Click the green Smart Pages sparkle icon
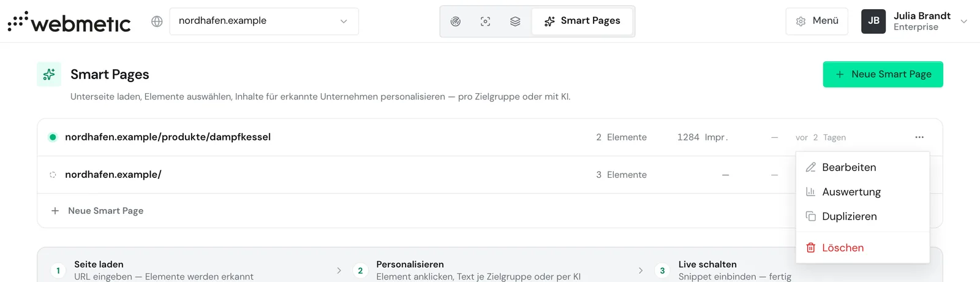The height and width of the screenshot is (282, 980). pyautogui.click(x=49, y=74)
